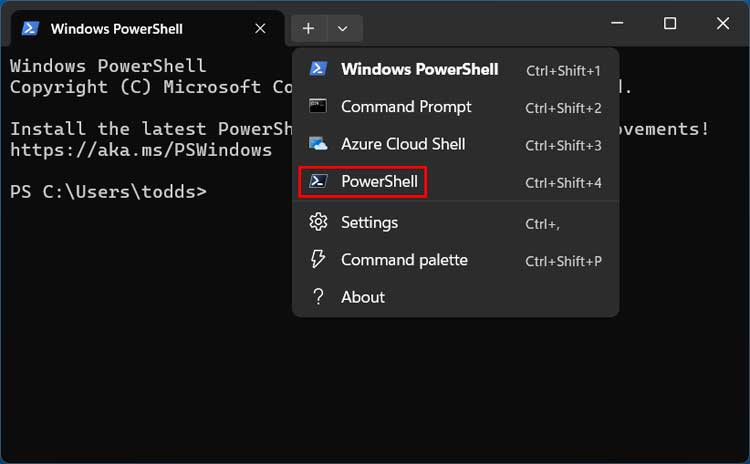Maximize the terminal window

tap(670, 23)
